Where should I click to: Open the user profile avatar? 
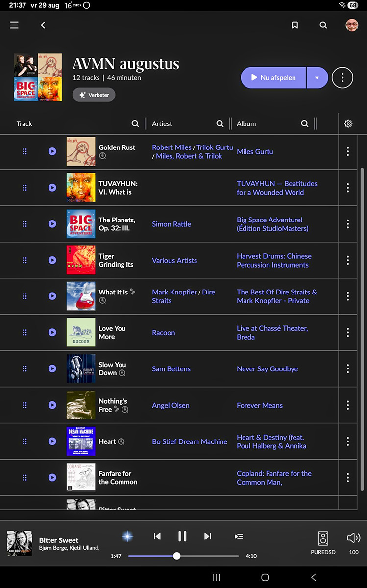351,25
